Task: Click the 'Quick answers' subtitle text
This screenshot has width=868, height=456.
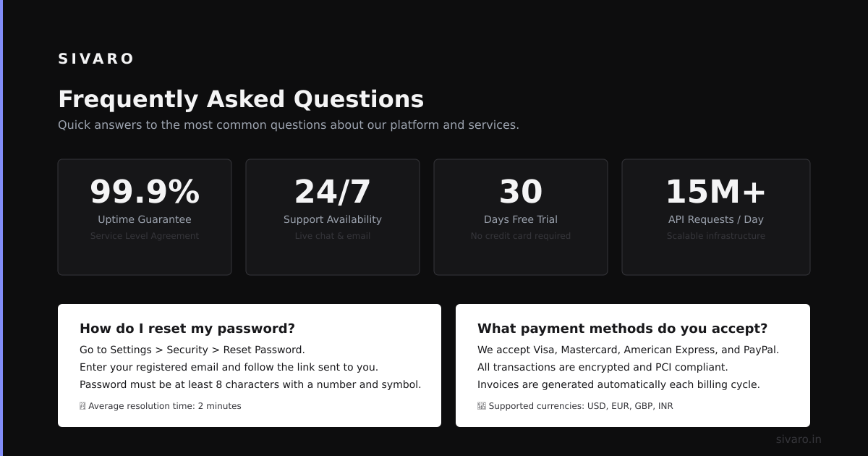Action: [x=289, y=124]
